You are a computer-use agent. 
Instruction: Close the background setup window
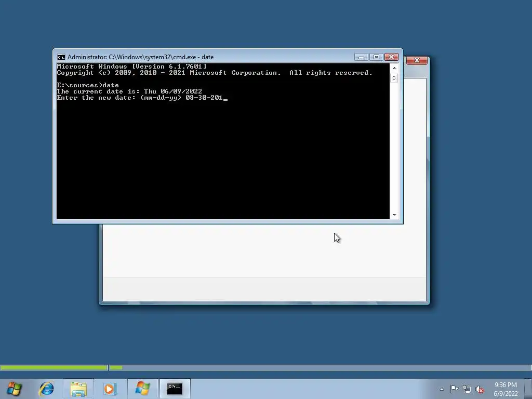click(x=417, y=60)
